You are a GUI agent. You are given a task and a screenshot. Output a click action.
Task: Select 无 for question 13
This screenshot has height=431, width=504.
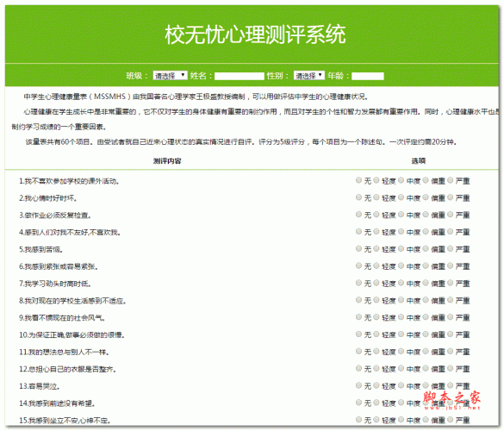pyautogui.click(x=358, y=385)
